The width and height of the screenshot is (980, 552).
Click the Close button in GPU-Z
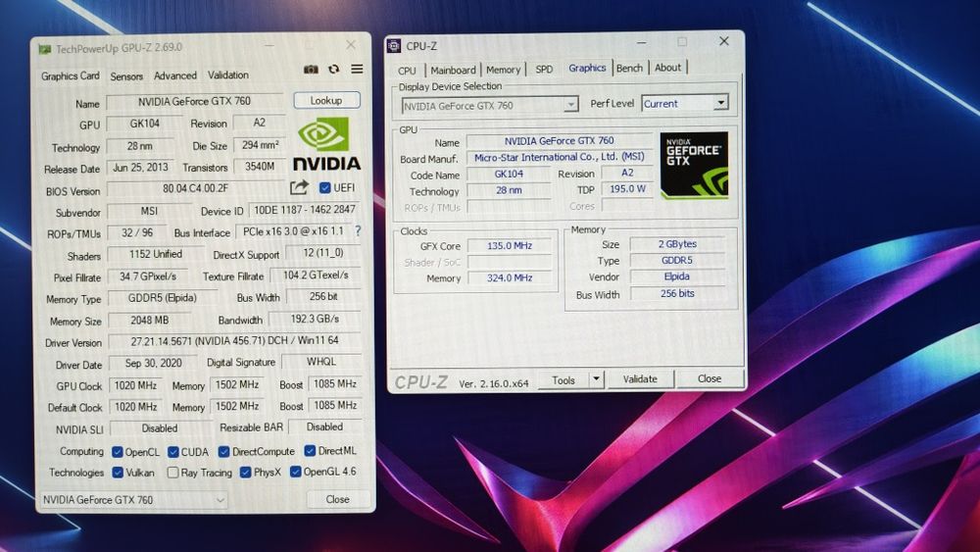(x=337, y=499)
